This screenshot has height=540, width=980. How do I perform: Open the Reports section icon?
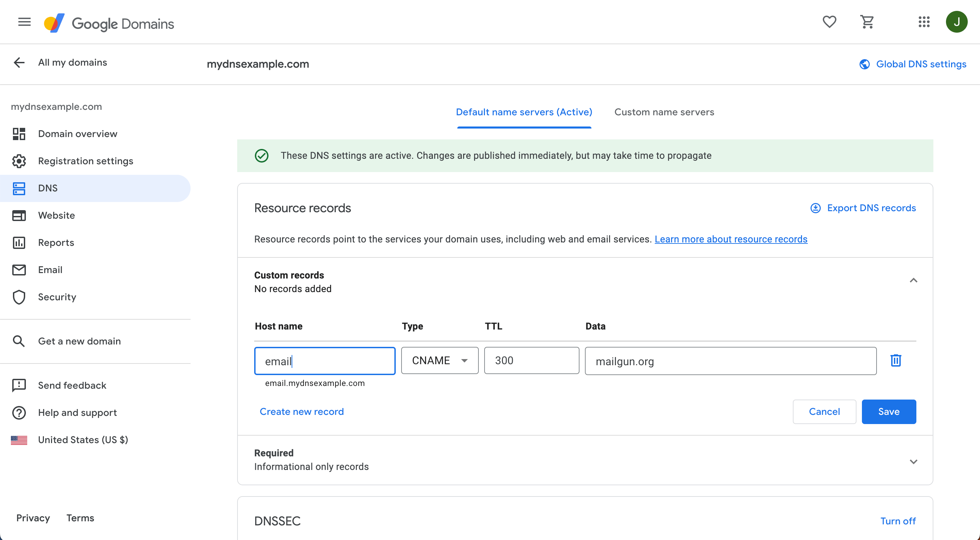(19, 242)
